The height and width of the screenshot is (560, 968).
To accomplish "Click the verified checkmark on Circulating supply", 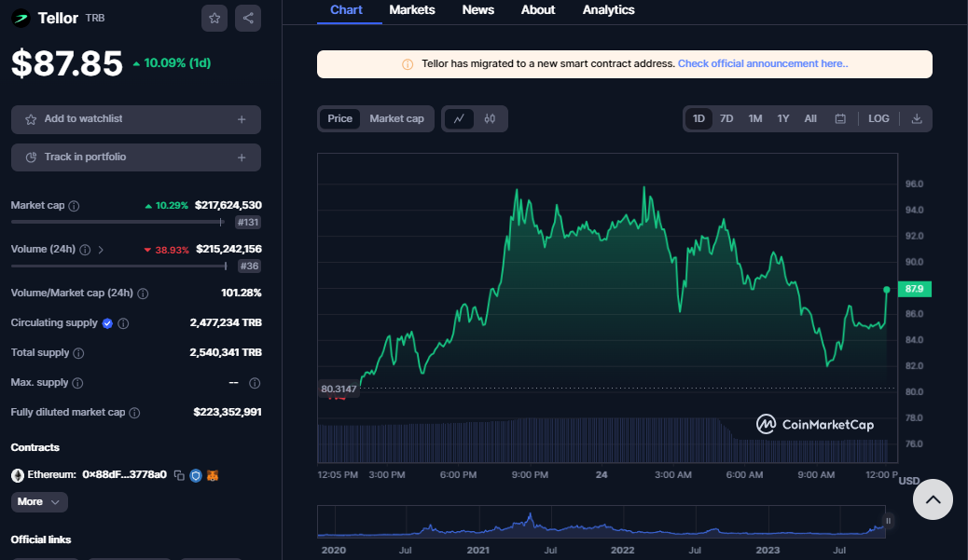I will [107, 323].
